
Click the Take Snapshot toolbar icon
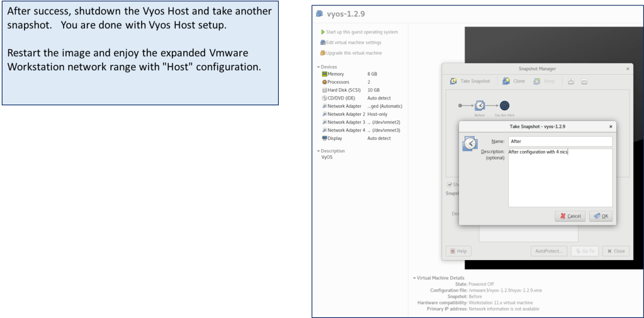[x=453, y=81]
